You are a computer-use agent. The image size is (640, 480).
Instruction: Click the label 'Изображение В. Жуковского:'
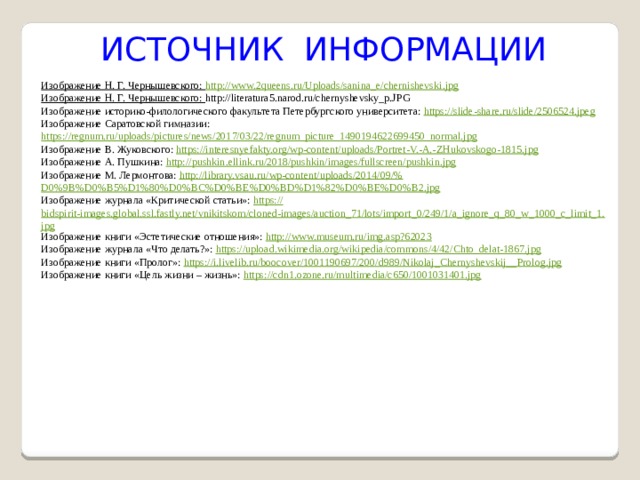[107, 149]
